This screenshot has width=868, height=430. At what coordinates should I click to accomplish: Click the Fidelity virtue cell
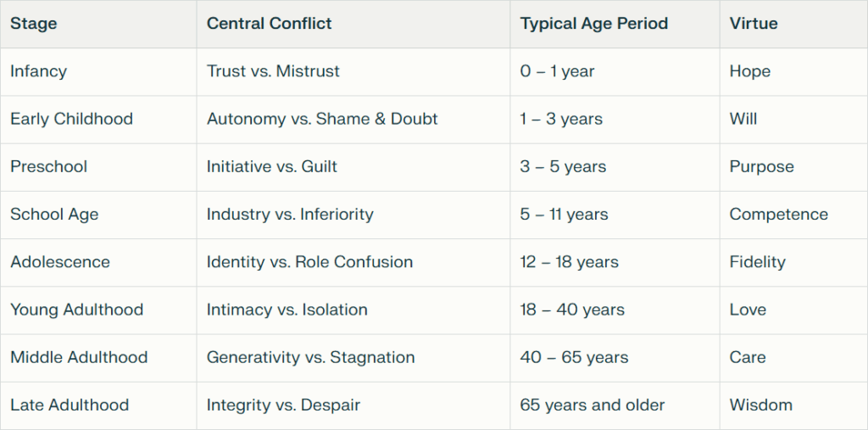[x=756, y=262]
